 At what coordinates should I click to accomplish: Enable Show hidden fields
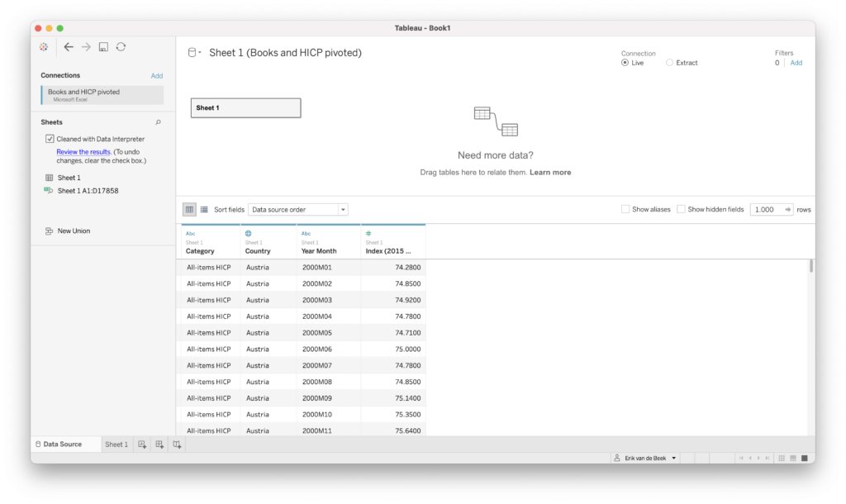pyautogui.click(x=682, y=209)
